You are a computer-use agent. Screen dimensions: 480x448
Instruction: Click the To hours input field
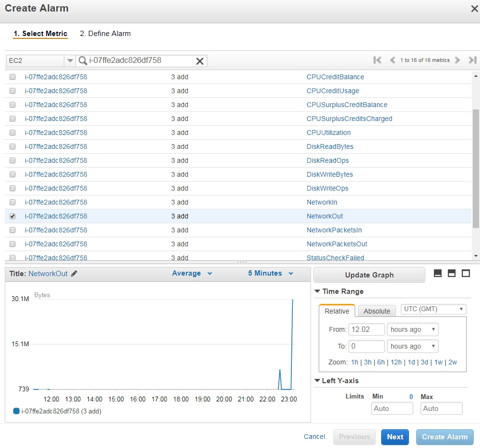366,346
